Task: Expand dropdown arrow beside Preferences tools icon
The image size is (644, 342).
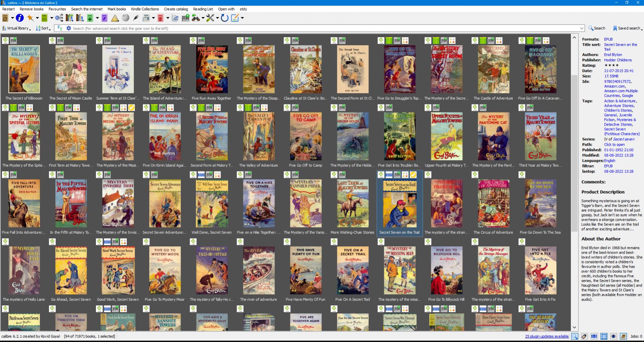Action: click(217, 18)
